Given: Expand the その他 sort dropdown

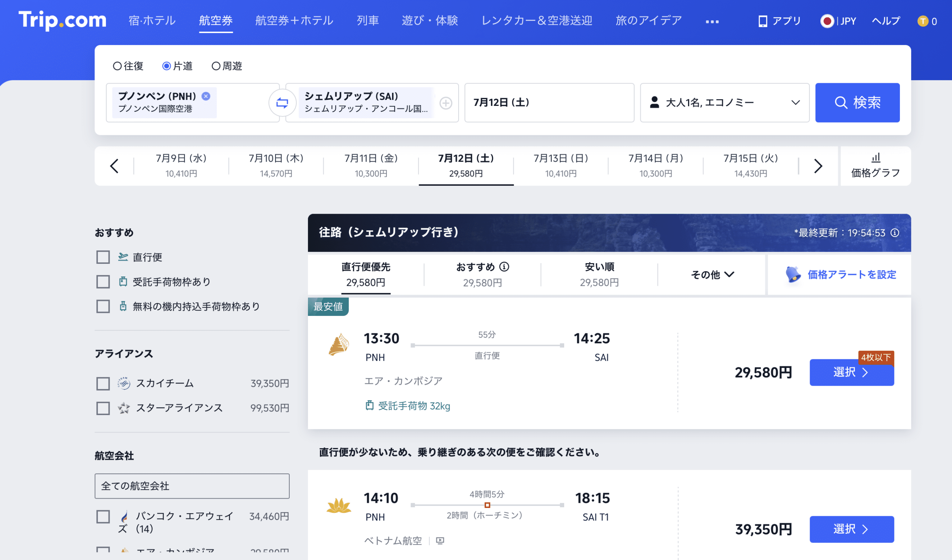Looking at the screenshot, I should pos(712,275).
